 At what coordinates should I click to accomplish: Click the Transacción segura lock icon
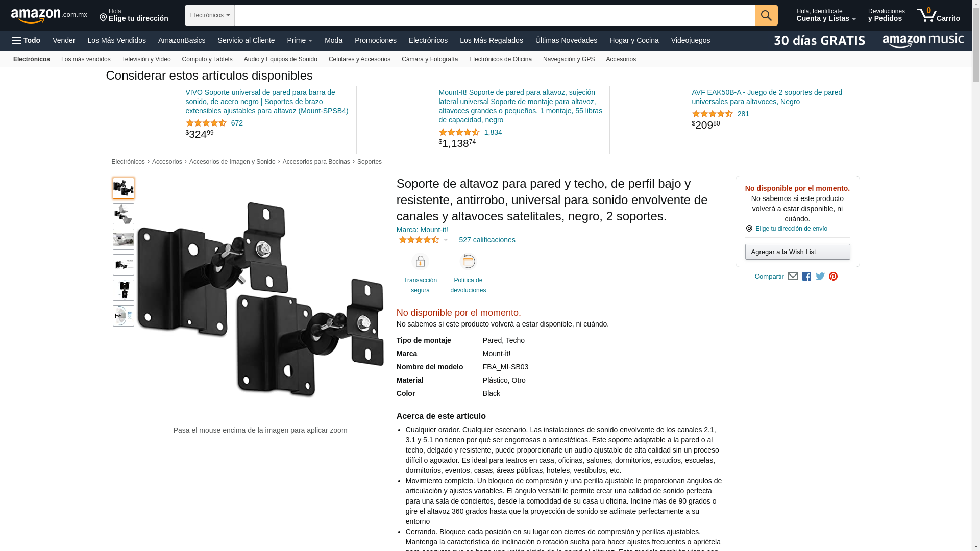coord(420,262)
